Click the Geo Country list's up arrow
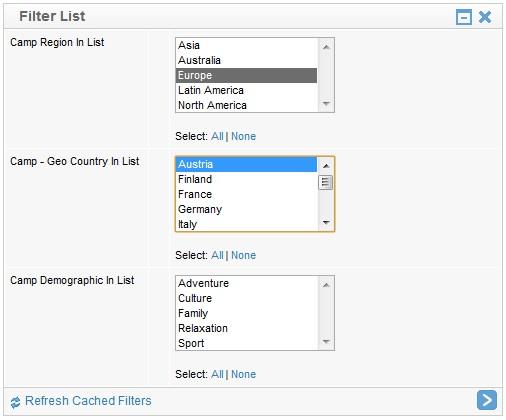The height and width of the screenshot is (420, 506). 326,165
